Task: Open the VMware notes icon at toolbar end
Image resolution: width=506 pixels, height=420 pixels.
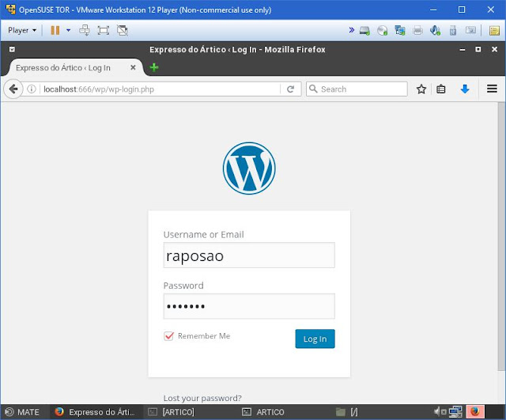Action: pos(494,31)
